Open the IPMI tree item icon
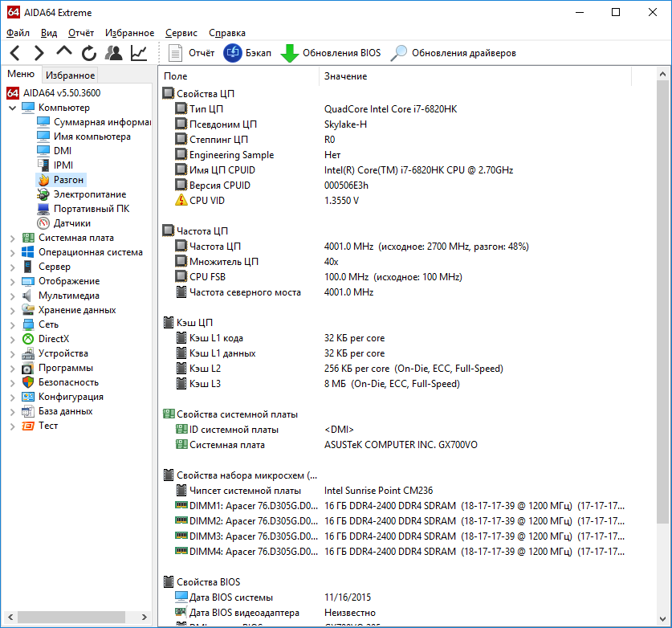Screen dimensions: 672x628 [x=43, y=165]
